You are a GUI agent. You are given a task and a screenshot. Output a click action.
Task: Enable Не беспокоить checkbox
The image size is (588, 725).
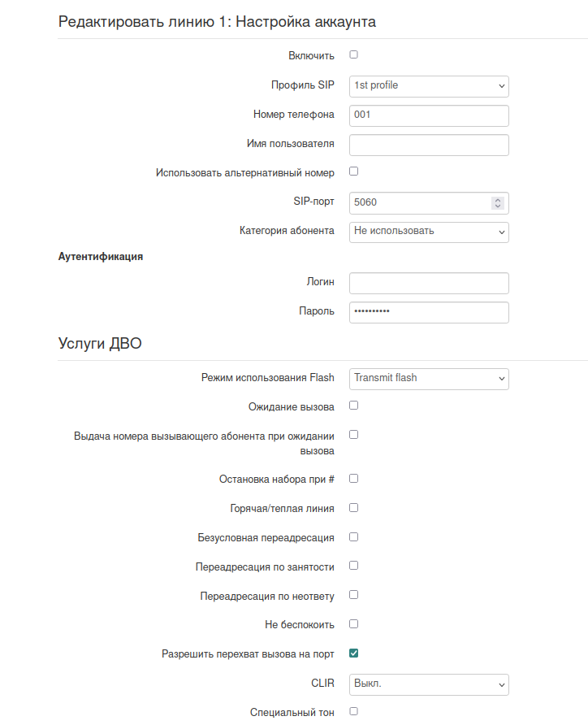point(353,624)
